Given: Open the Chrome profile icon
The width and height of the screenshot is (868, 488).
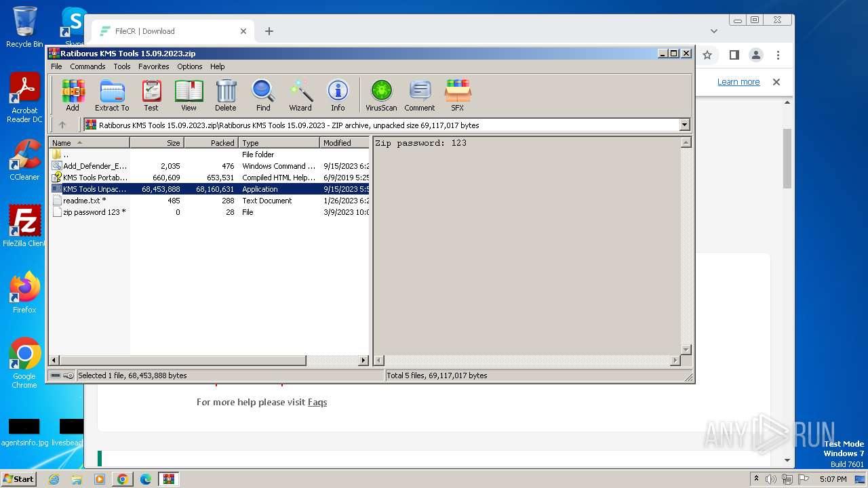Looking at the screenshot, I should (755, 55).
